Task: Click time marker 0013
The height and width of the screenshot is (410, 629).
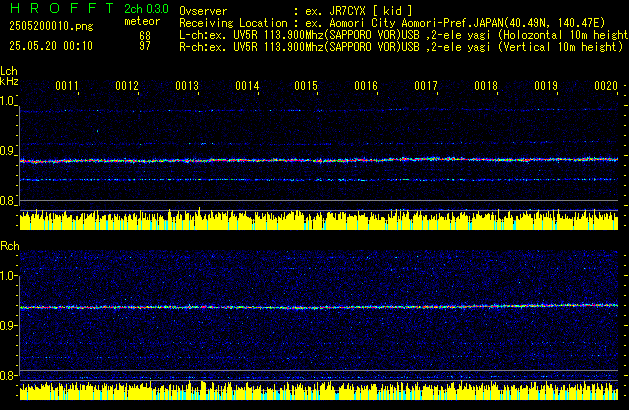Action: point(187,86)
